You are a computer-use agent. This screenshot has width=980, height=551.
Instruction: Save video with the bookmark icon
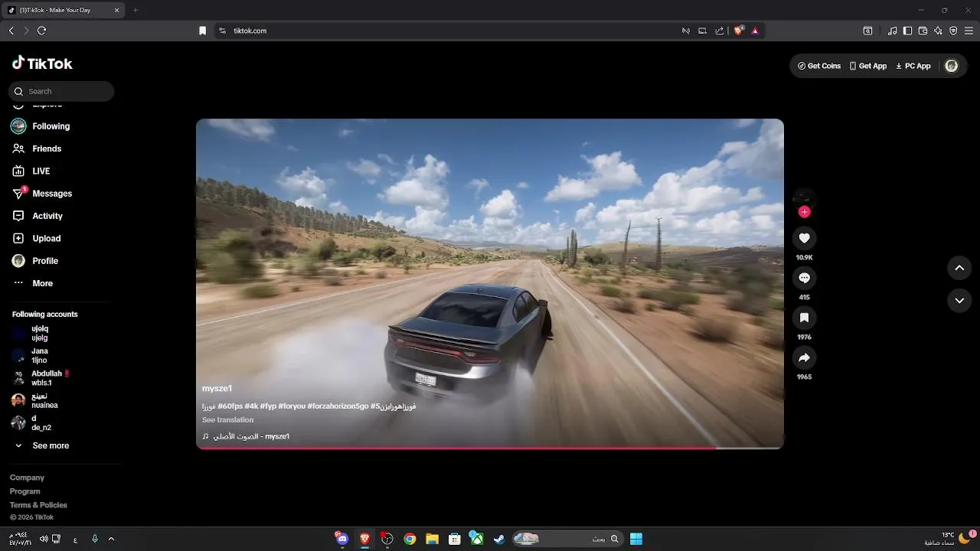(x=804, y=318)
